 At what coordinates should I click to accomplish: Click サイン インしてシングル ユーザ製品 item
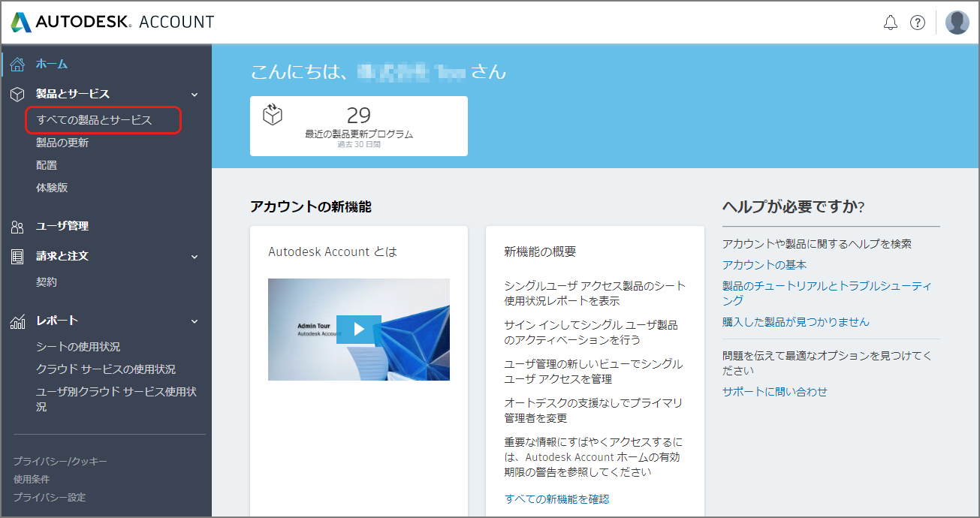coord(591,332)
